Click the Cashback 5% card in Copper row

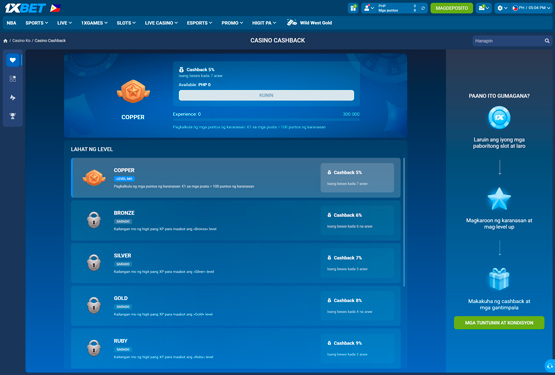click(x=357, y=178)
